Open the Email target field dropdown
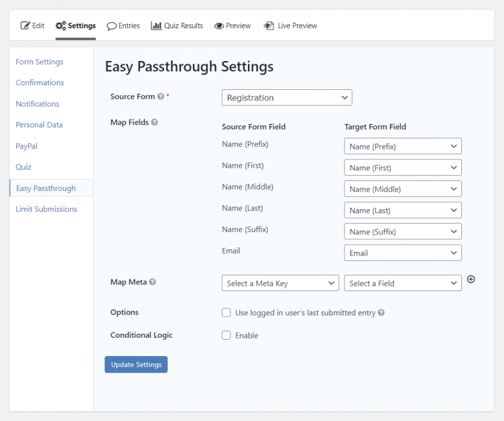Image resolution: width=504 pixels, height=421 pixels. click(x=403, y=253)
